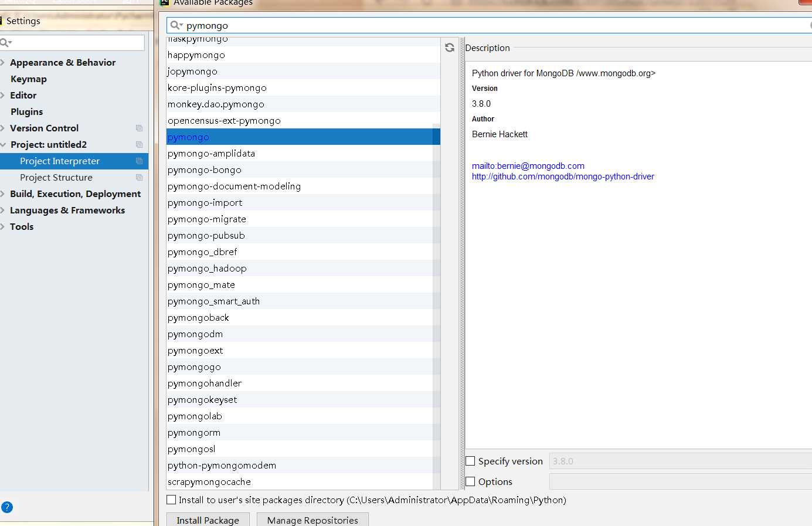Enable the Specify version checkbox
Viewport: 812px width, 526px height.
[x=470, y=461]
